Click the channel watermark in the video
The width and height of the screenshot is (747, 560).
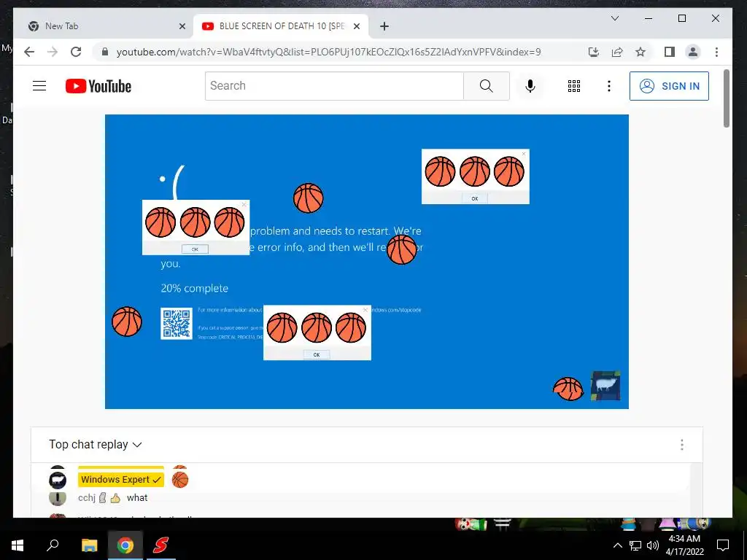[x=605, y=385]
